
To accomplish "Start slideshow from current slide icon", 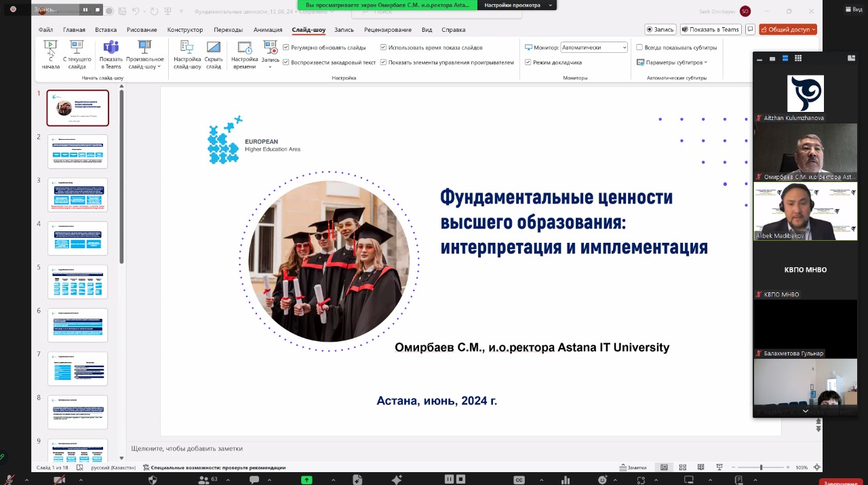I will [77, 47].
